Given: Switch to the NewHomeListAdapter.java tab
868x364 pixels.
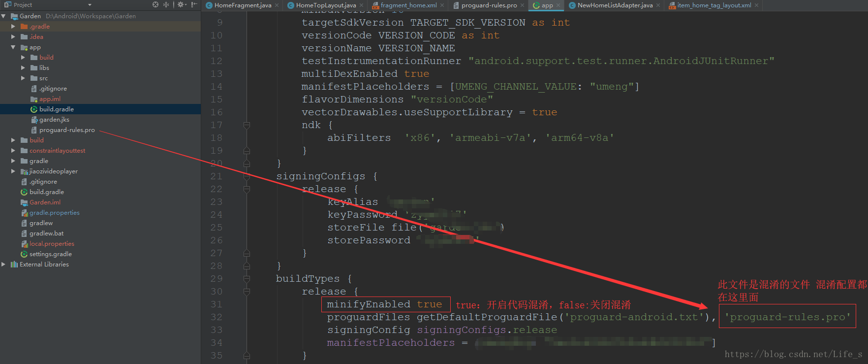Looking at the screenshot, I should tap(615, 5).
